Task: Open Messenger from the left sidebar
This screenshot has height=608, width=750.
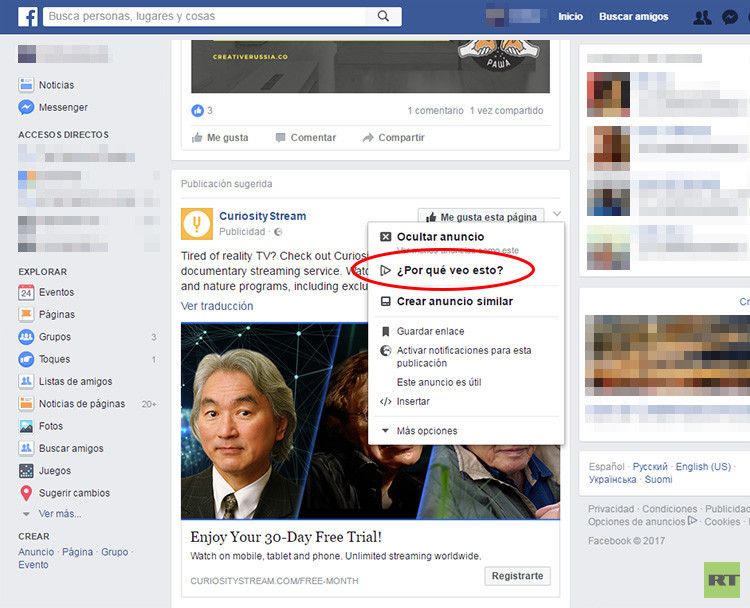Action: click(62, 107)
